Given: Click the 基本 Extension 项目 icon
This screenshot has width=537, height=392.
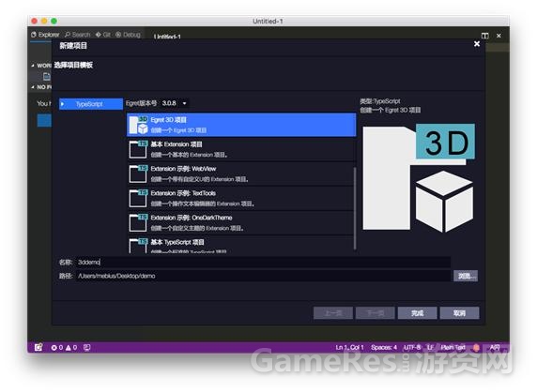Looking at the screenshot, I should (x=138, y=149).
